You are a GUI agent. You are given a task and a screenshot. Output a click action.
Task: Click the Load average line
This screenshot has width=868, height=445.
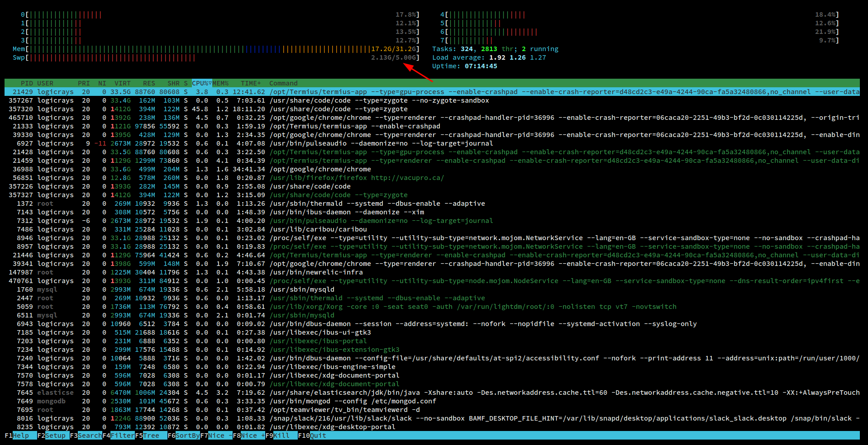click(489, 57)
